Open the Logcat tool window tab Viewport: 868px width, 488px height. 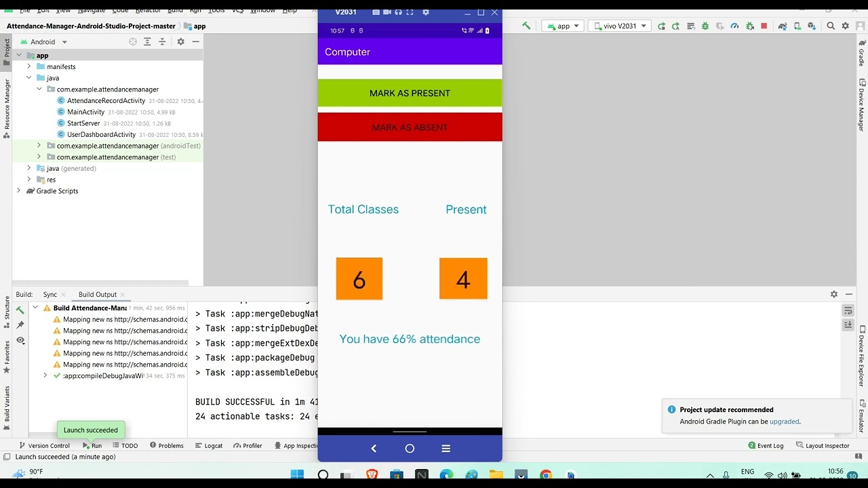pos(209,445)
